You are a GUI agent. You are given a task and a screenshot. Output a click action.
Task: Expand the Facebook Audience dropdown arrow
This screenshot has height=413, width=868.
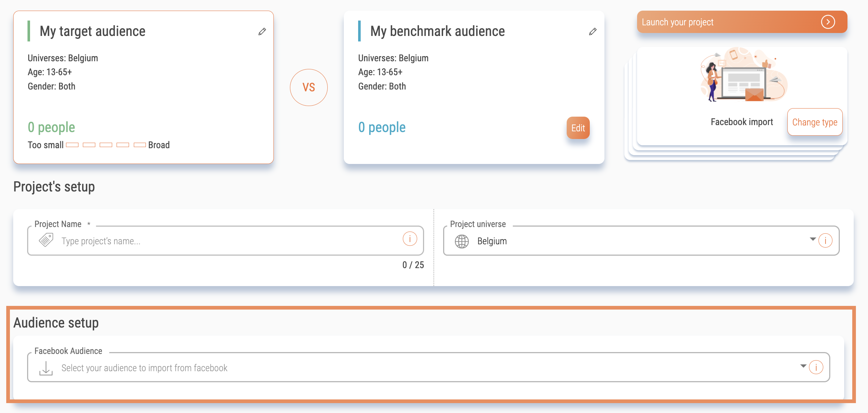click(x=803, y=366)
